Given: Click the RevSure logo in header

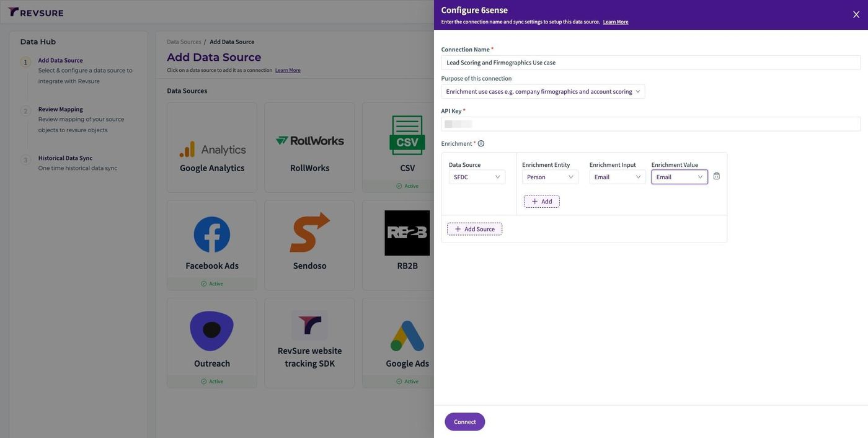Looking at the screenshot, I should [36, 12].
